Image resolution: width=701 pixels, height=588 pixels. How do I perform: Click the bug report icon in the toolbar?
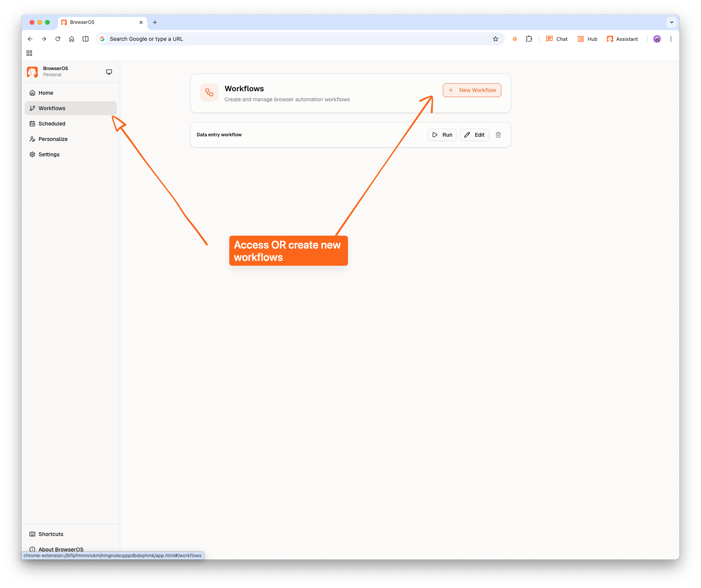click(514, 39)
